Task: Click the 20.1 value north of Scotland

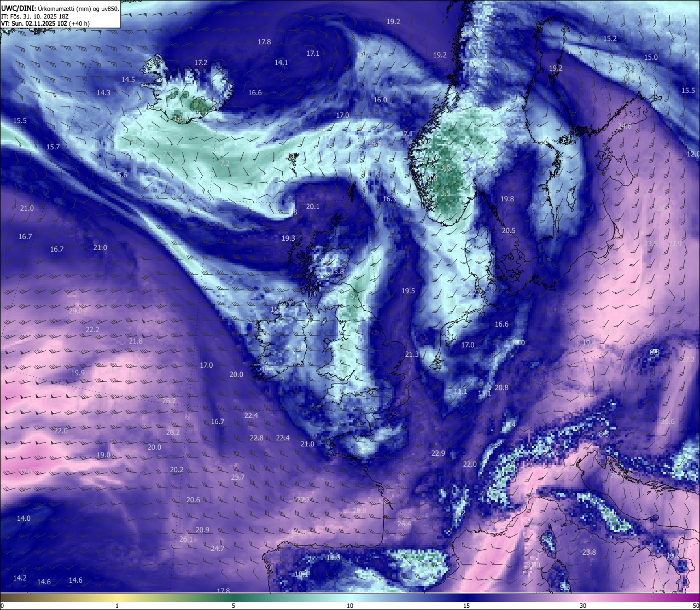Action: click(x=313, y=207)
